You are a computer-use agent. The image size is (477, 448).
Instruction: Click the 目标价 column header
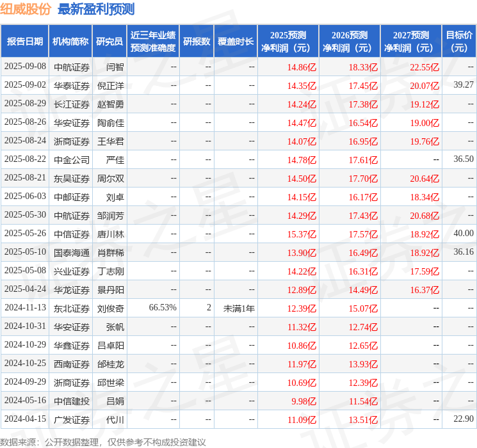click(x=459, y=42)
